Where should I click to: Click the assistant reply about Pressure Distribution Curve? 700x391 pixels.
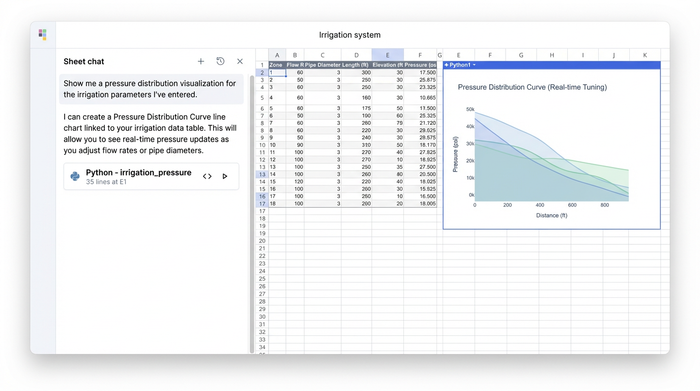(150, 133)
